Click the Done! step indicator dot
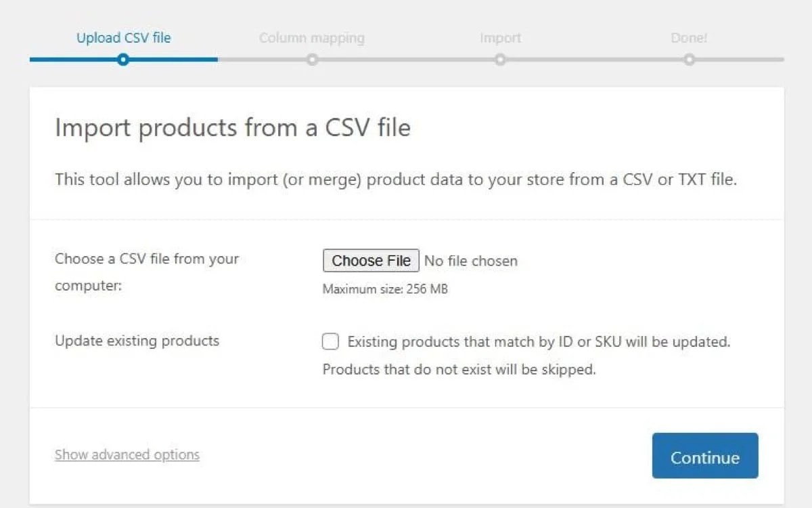812x508 pixels. (689, 60)
